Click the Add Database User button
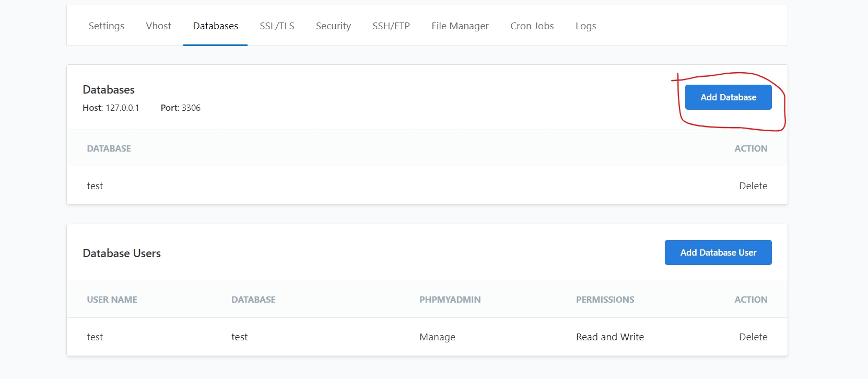 (718, 252)
